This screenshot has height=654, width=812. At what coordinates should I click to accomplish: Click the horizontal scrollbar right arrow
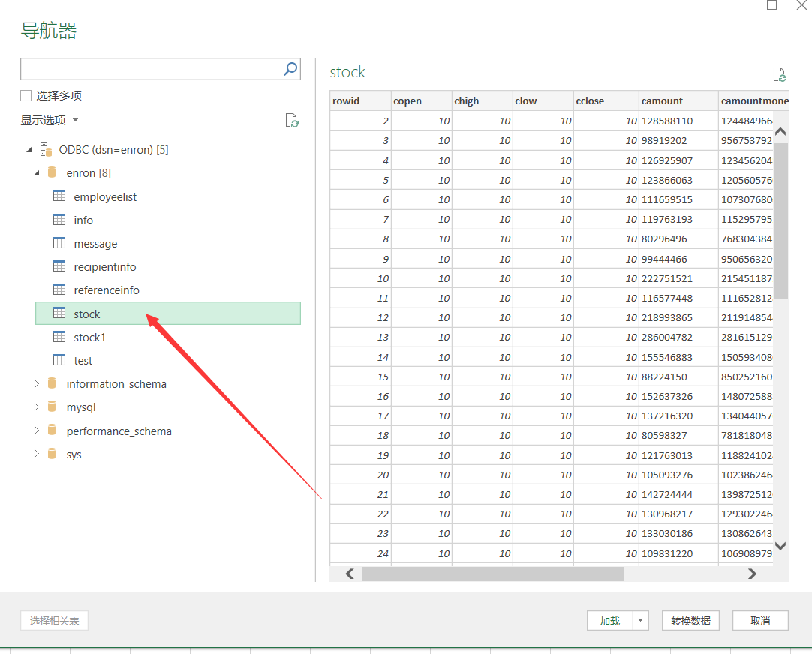(x=752, y=574)
